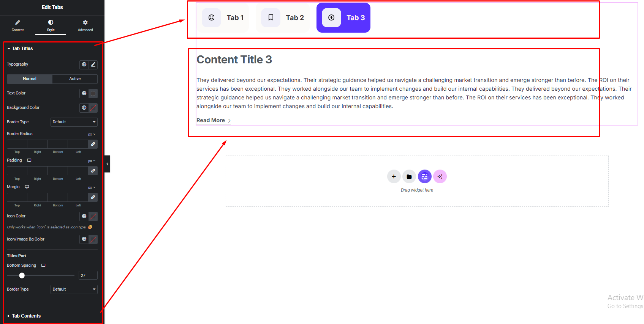This screenshot has height=324, width=644.
Task: Click the Bottom Spacing value field
Action: pyautogui.click(x=88, y=275)
